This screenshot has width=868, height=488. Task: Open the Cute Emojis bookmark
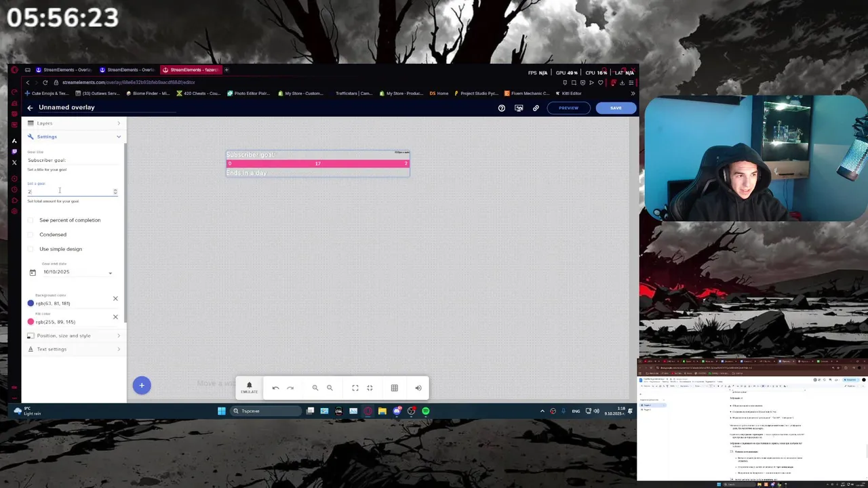[x=47, y=94]
